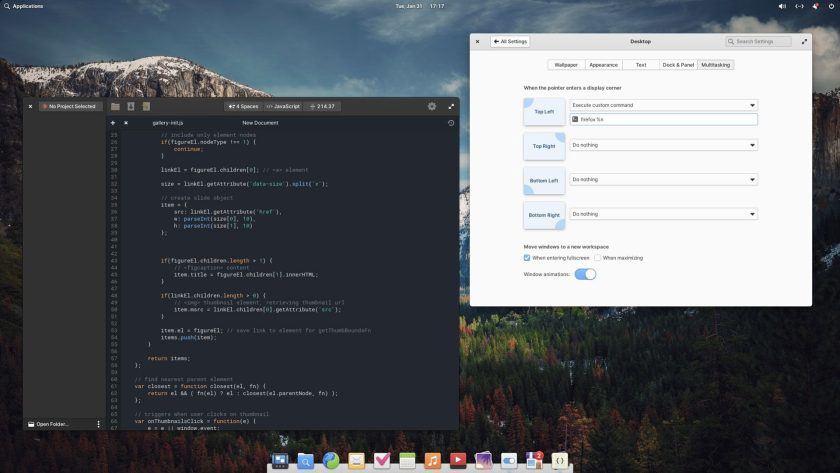Screen dimensions: 840x473
Task: Open the Photos app in the dock
Action: (483, 460)
